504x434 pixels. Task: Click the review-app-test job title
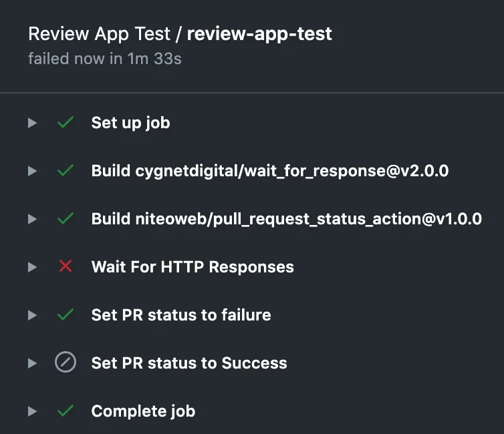coord(259,34)
